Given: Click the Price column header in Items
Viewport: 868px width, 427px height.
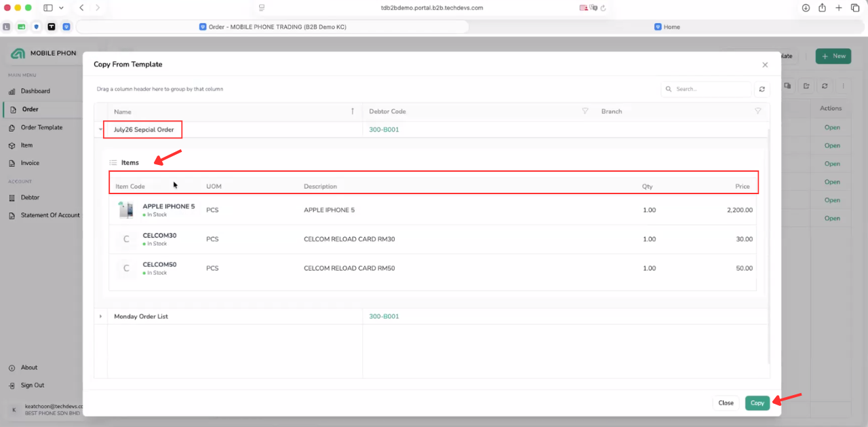Looking at the screenshot, I should click(743, 186).
